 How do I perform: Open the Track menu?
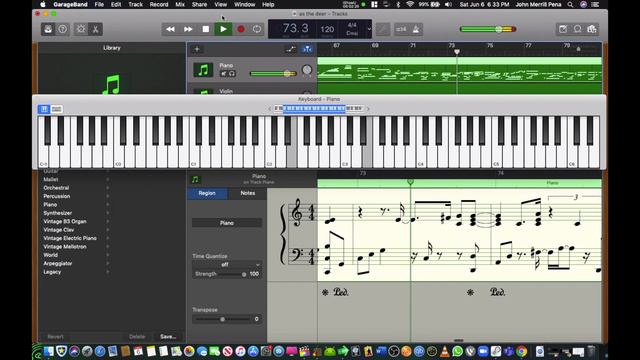click(136, 4)
